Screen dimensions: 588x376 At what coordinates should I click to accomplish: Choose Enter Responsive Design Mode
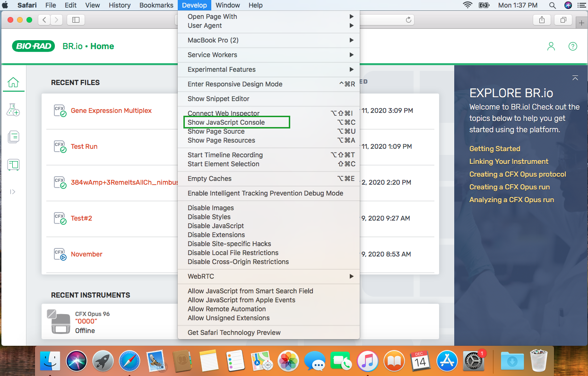(268, 84)
